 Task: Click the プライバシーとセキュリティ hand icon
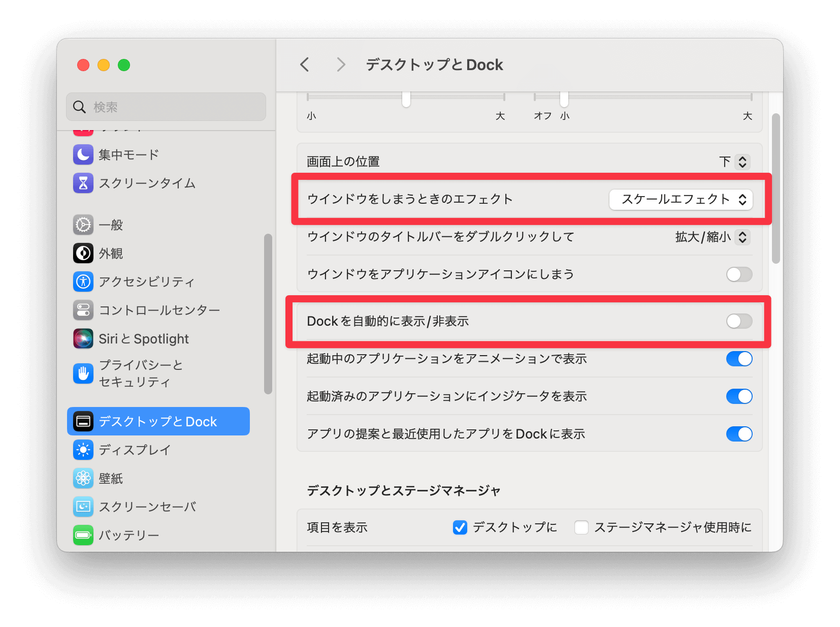click(x=83, y=373)
